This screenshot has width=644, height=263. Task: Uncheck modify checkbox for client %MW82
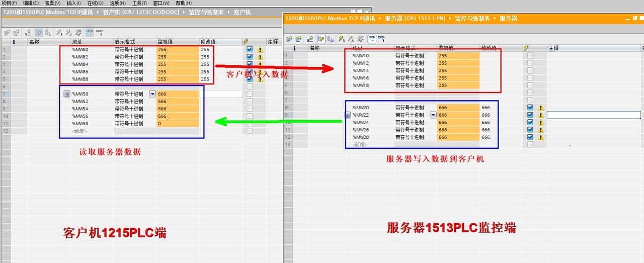click(x=250, y=57)
